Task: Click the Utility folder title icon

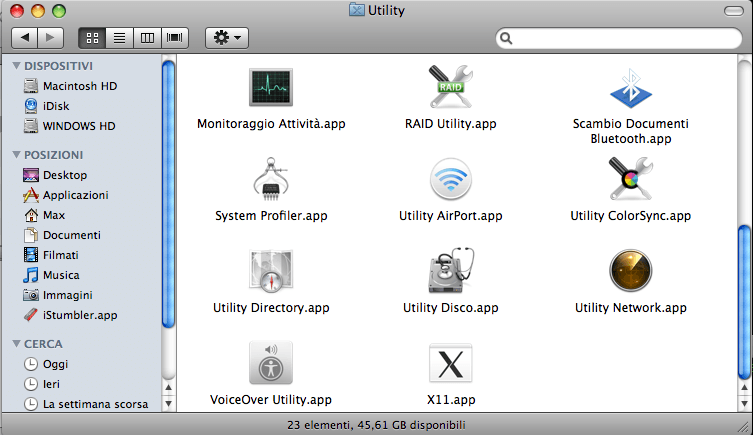Action: click(x=356, y=10)
